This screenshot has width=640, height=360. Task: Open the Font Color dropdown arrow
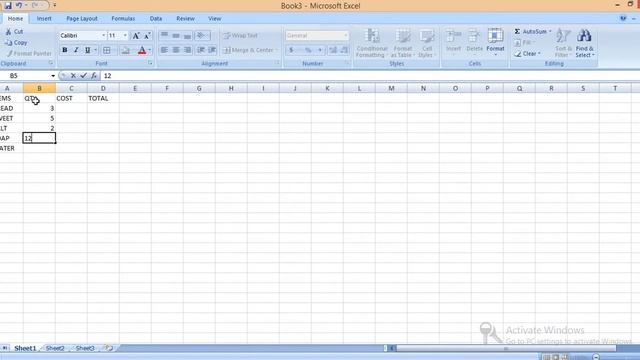click(150, 50)
